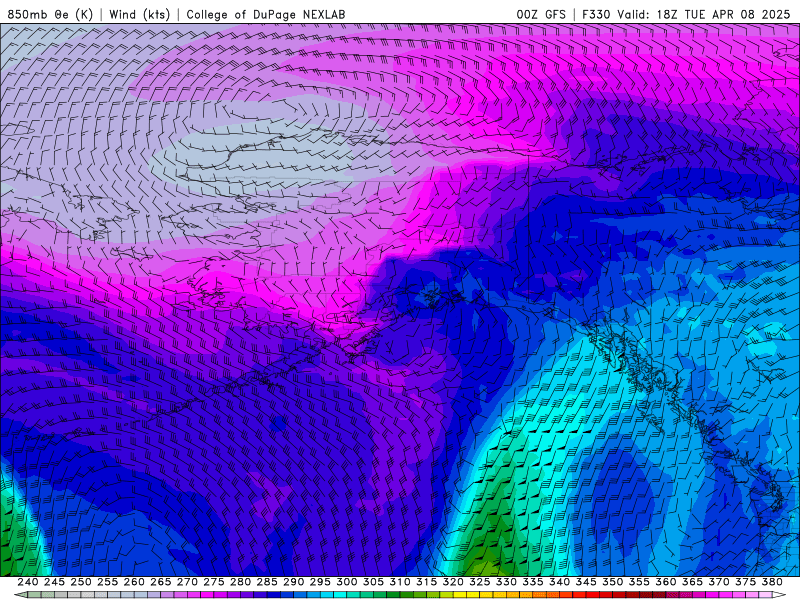This screenshot has width=800, height=600.
Task: Click the 350 color scale label
Action: [612, 582]
